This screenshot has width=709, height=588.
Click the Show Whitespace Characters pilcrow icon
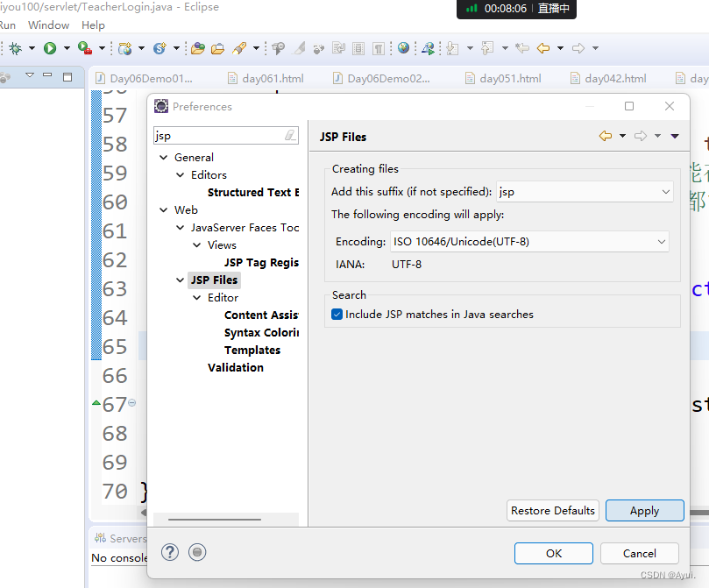click(379, 48)
